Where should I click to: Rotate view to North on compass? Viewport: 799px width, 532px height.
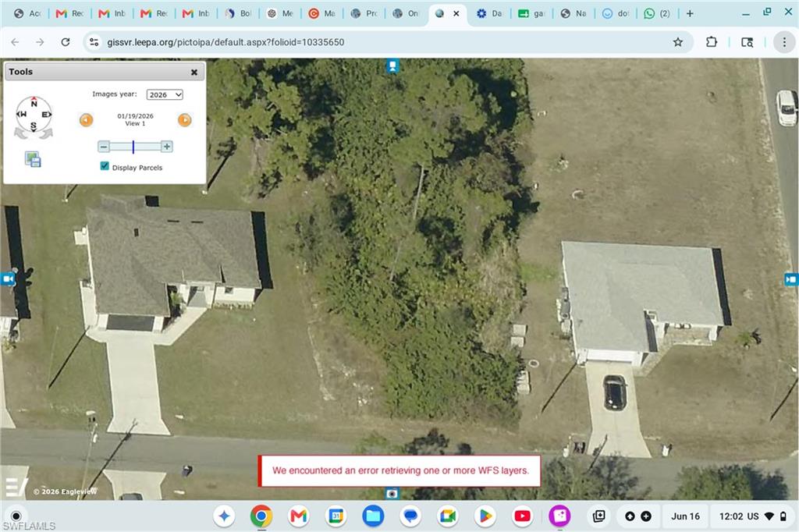pos(34,101)
